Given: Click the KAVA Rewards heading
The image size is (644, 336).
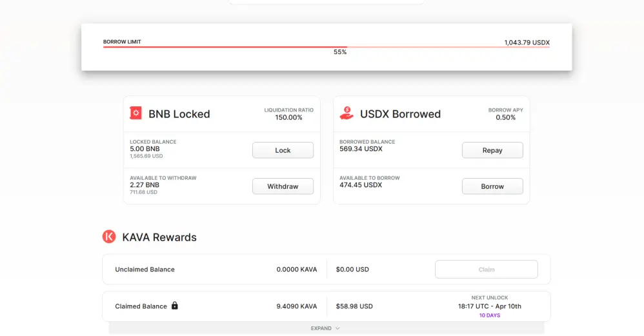Looking at the screenshot, I should pyautogui.click(x=159, y=237).
